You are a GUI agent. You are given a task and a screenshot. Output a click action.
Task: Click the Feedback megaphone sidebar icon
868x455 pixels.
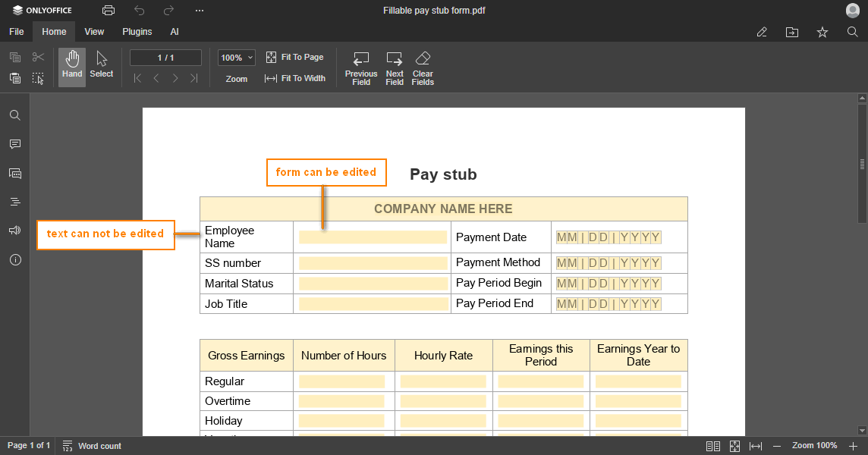point(15,231)
